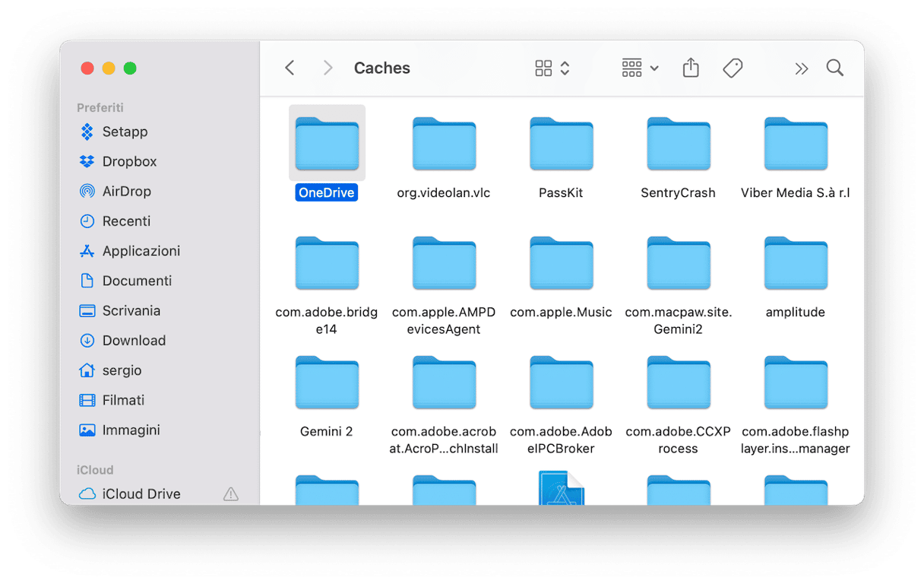The height and width of the screenshot is (584, 924).
Task: Click the OneDrive name label
Action: click(x=327, y=193)
